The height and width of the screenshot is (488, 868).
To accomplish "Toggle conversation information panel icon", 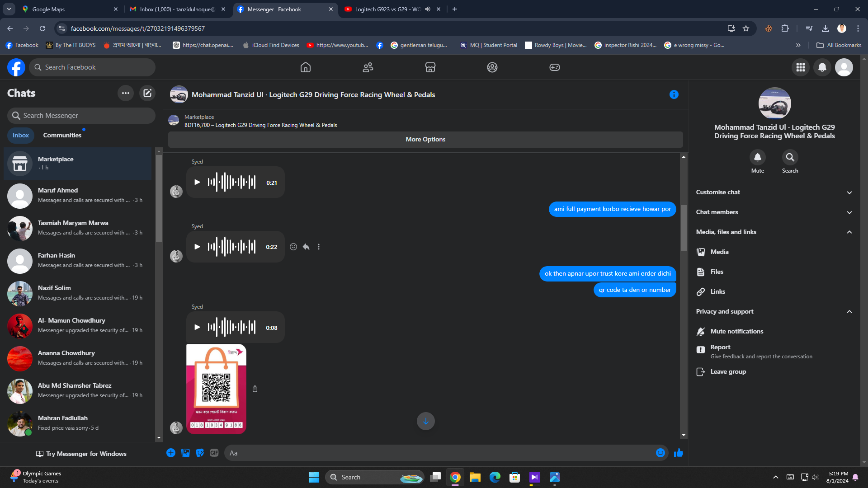I will coord(674,94).
